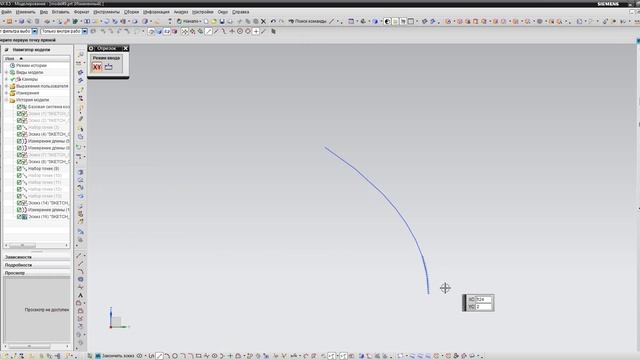Toggle the snap quadrant point icon

tap(248, 31)
